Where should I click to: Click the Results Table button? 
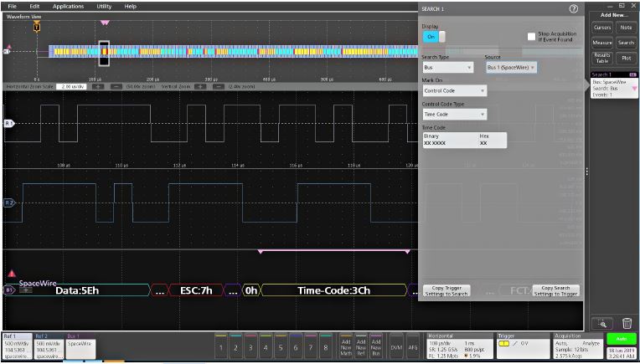(x=601, y=58)
